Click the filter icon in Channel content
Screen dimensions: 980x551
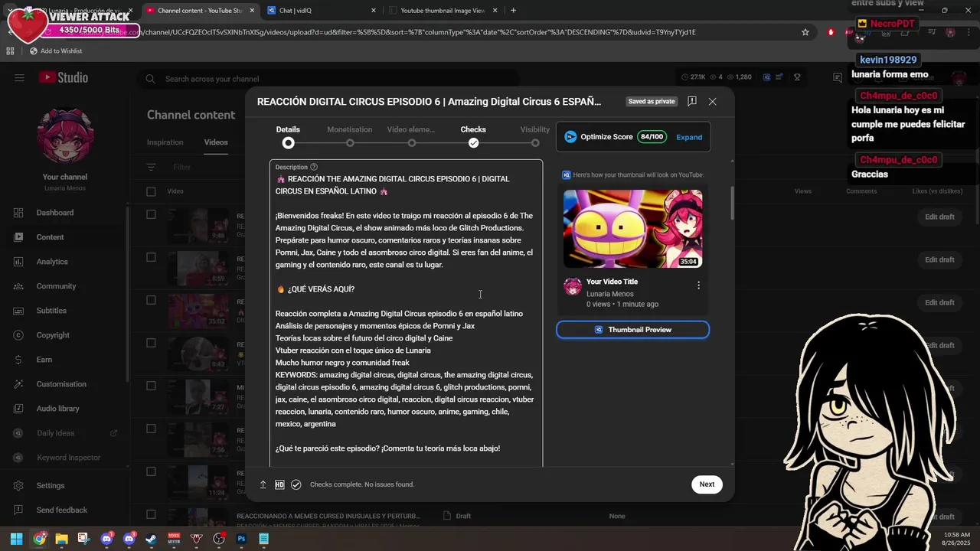pyautogui.click(x=151, y=167)
